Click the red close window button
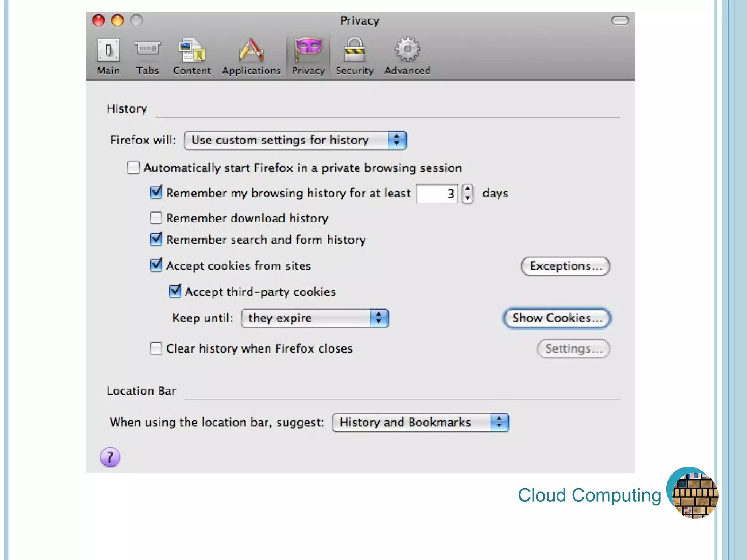747x560 pixels. pos(98,20)
